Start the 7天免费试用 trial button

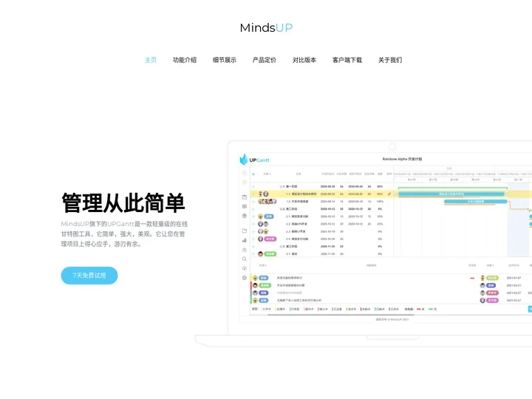[89, 276]
